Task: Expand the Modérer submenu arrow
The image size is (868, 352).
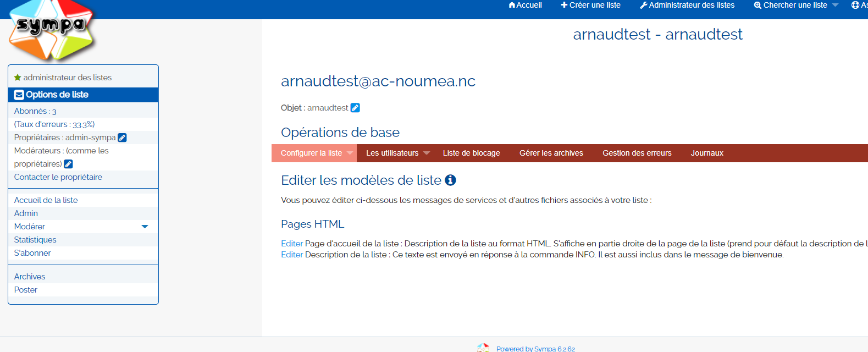Action: click(145, 227)
